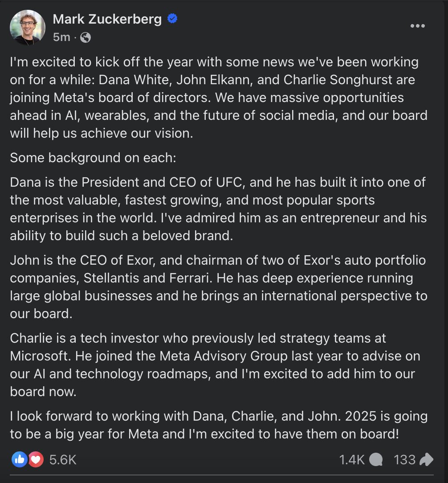Click the divider line below the reactions
This screenshot has width=448, height=483.
(x=222, y=475)
